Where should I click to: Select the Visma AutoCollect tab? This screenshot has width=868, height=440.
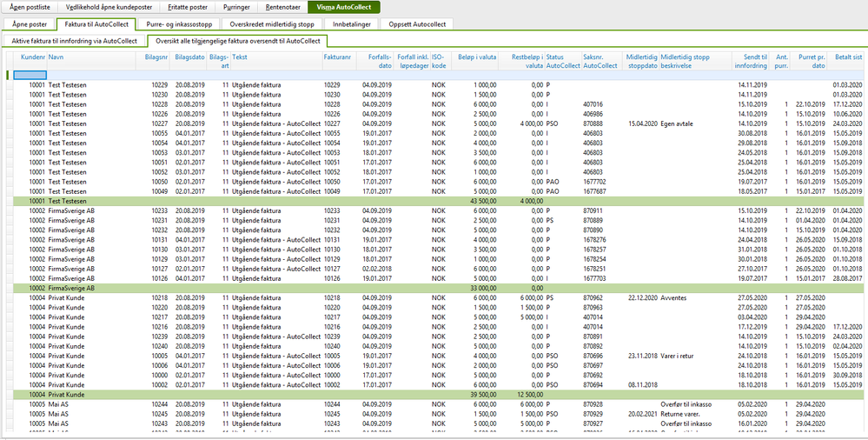[344, 8]
